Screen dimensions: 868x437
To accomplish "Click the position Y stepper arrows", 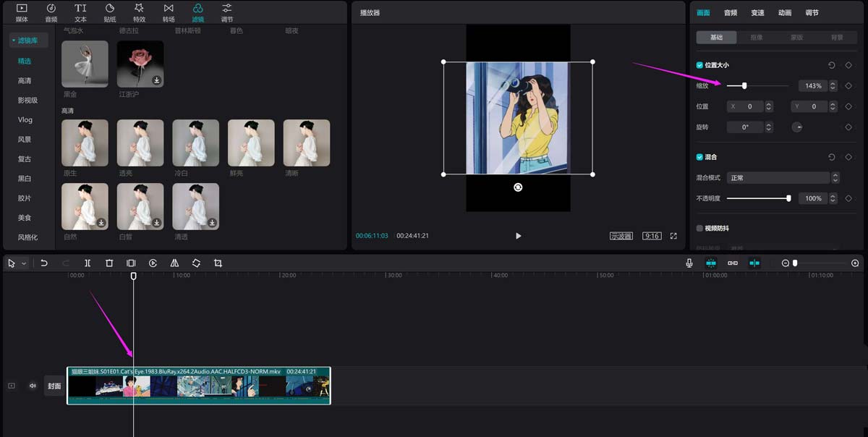I will (x=833, y=106).
